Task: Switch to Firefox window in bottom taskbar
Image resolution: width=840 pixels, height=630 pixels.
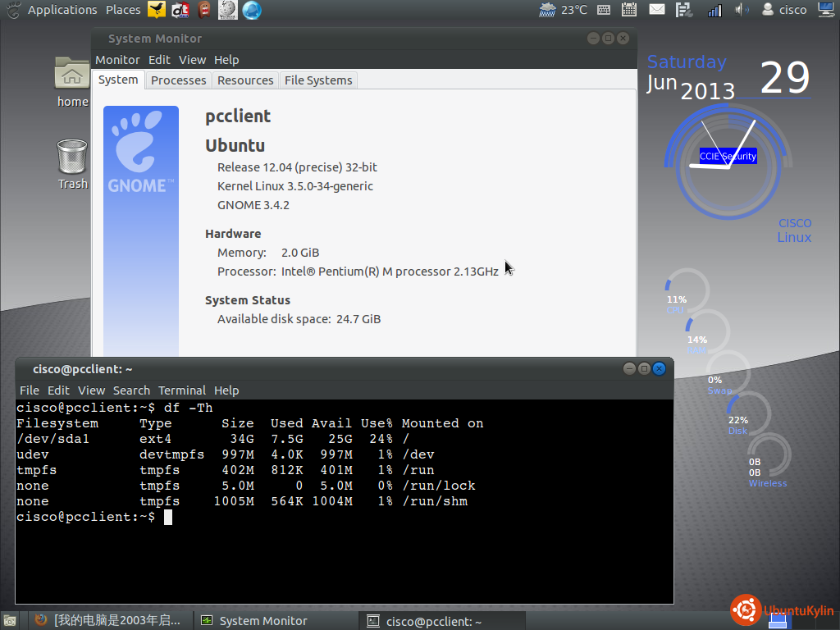Action: coord(109,621)
